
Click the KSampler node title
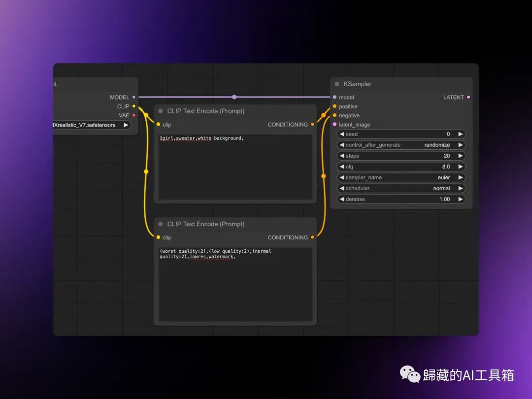pos(357,84)
